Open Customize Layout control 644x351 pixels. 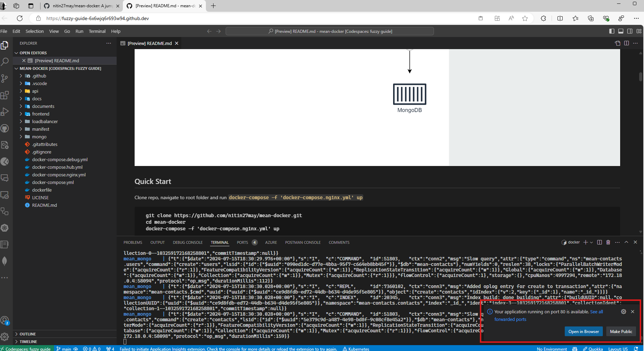pyautogui.click(x=639, y=31)
